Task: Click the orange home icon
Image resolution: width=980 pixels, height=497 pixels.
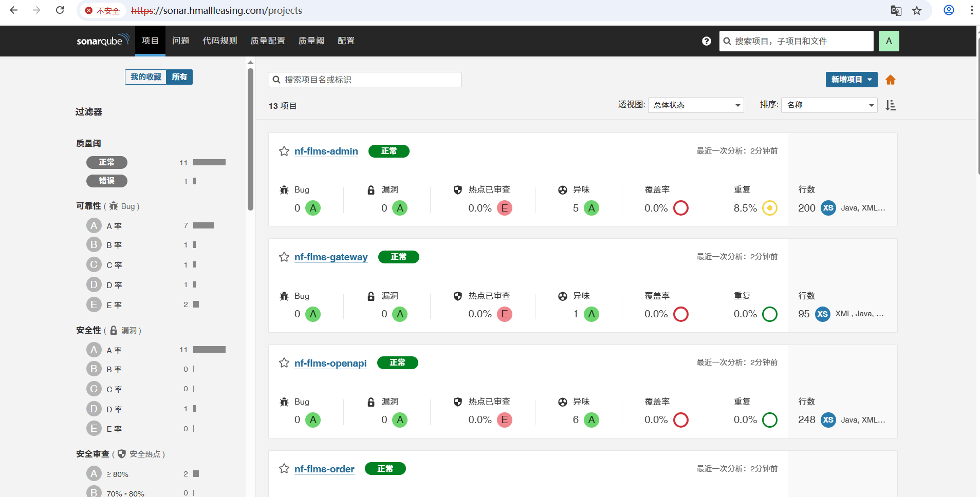Action: pyautogui.click(x=891, y=80)
